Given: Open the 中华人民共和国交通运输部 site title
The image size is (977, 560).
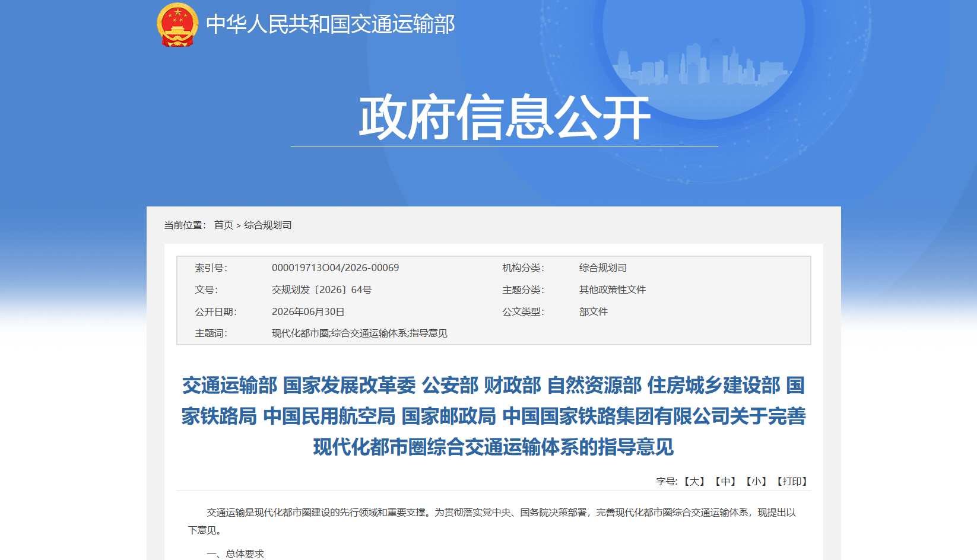Looking at the screenshot, I should click(x=330, y=24).
